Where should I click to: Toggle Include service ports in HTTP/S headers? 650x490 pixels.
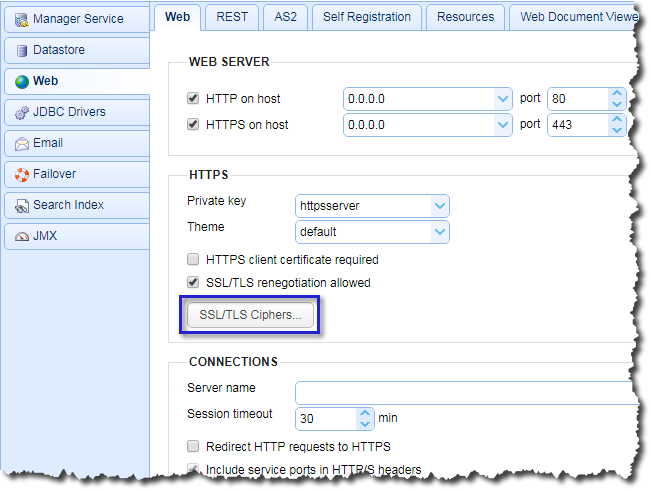tap(193, 469)
